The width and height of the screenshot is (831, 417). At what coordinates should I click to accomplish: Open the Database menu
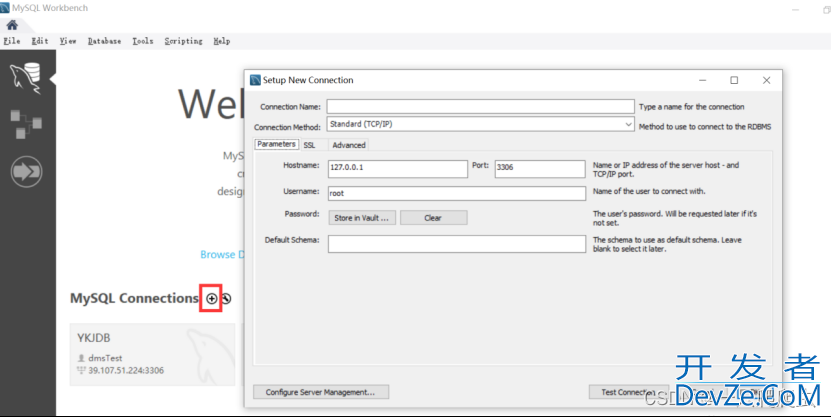click(104, 41)
